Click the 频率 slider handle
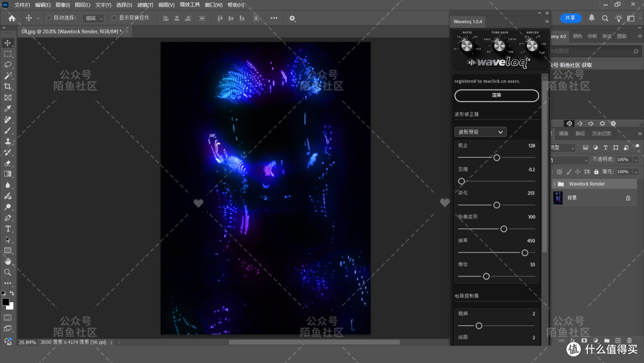Image resolution: width=644 pixels, height=363 pixels. click(x=525, y=253)
